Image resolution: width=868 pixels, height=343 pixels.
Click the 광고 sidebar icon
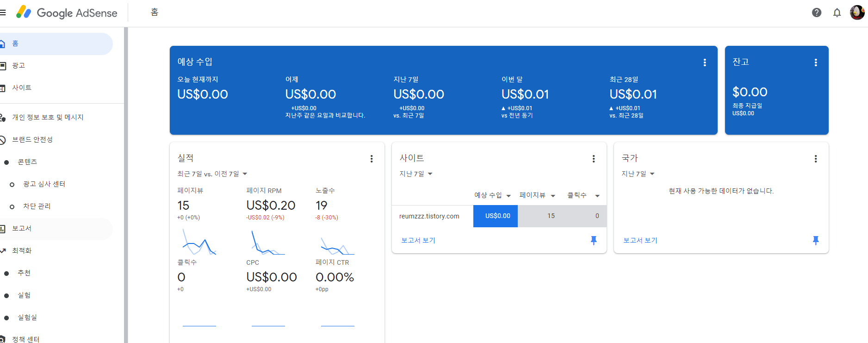click(3, 66)
